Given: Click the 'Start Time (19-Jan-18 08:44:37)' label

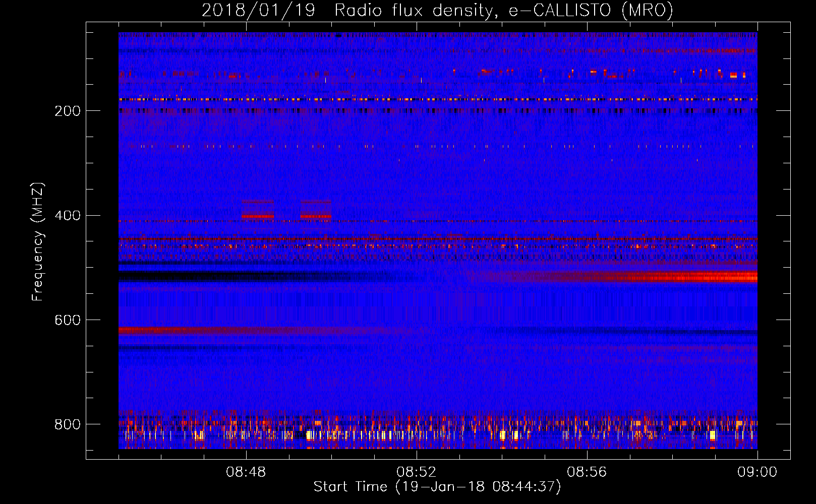Looking at the screenshot, I should (437, 487).
